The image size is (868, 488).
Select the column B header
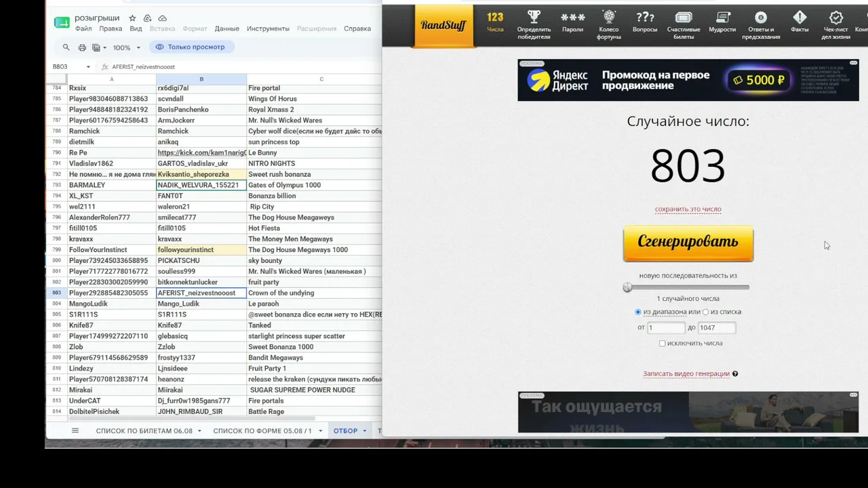[201, 79]
